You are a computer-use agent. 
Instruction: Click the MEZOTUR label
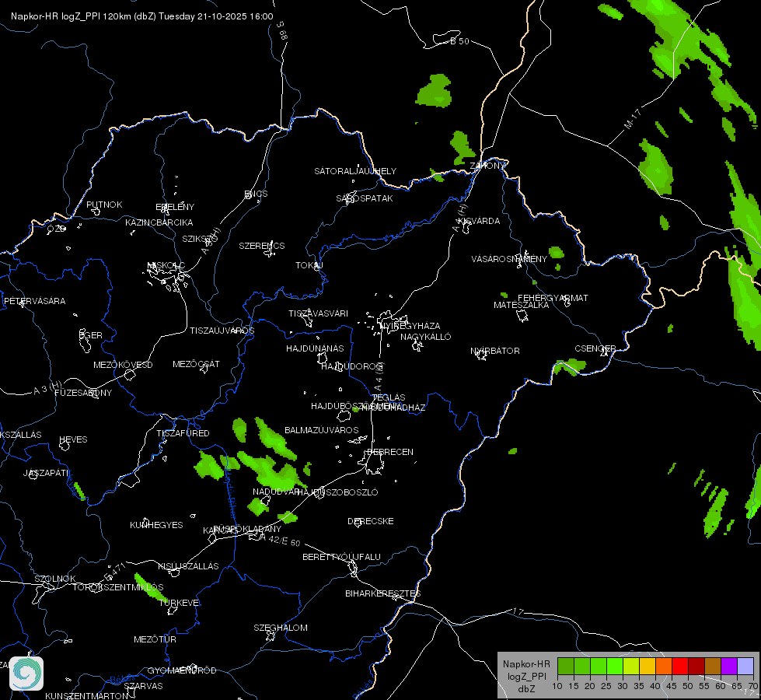155,639
